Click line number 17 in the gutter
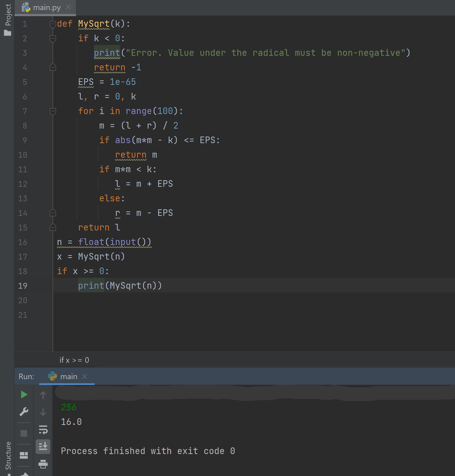The width and height of the screenshot is (455, 476). pyautogui.click(x=23, y=257)
